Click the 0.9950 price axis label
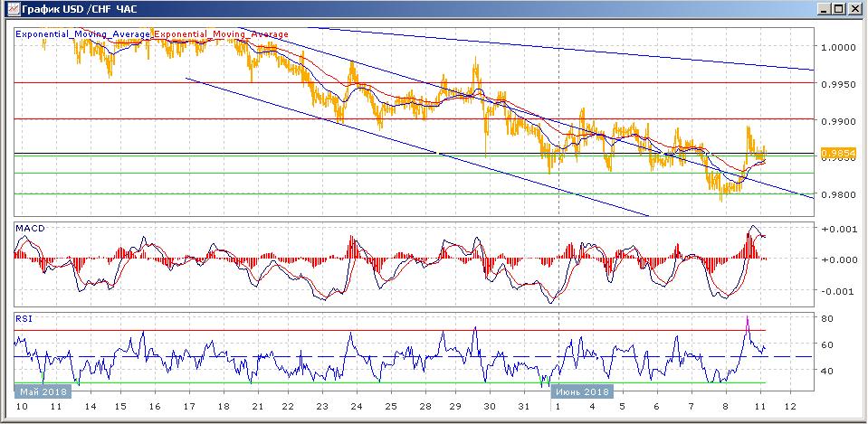 pos(839,84)
